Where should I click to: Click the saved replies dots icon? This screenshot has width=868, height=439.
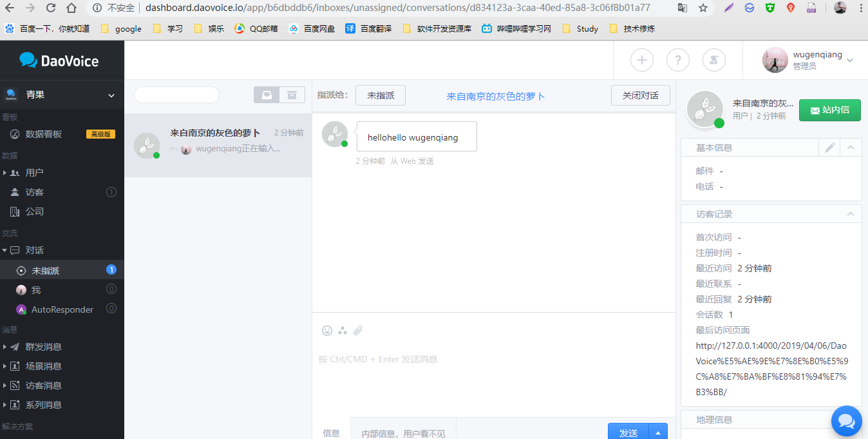(343, 331)
